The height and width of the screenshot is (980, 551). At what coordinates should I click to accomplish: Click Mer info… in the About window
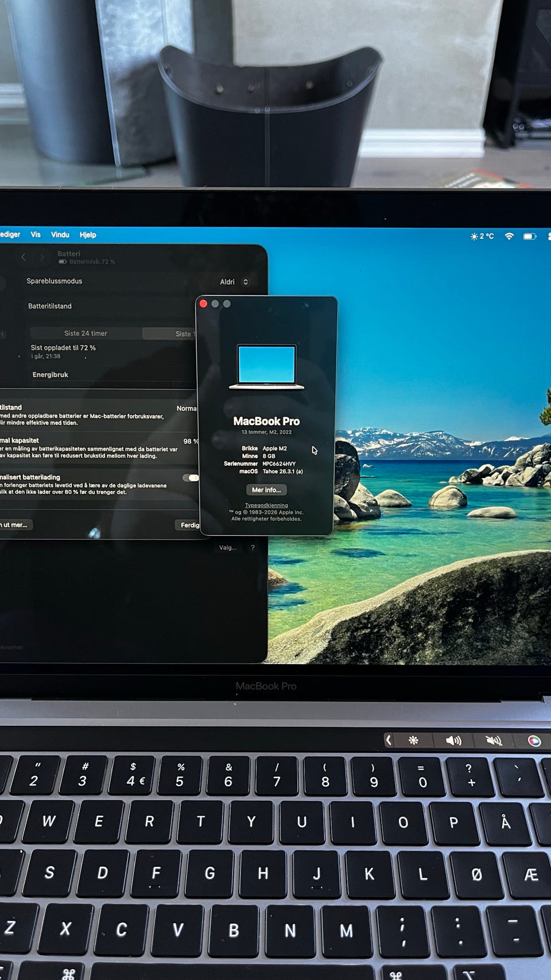coord(266,490)
